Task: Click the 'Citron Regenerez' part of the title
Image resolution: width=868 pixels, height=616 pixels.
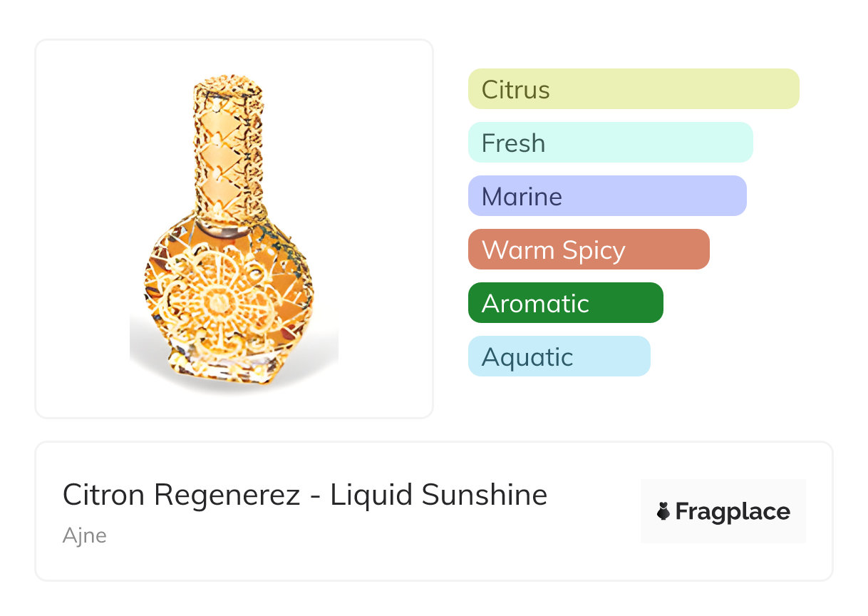Action: tap(181, 495)
